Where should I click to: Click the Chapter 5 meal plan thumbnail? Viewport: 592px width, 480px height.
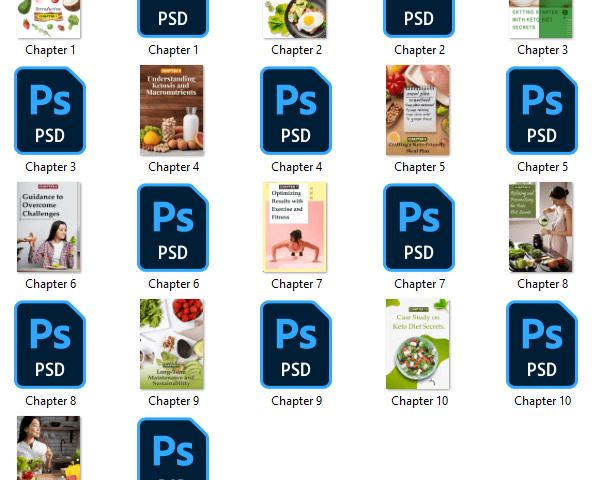coord(418,110)
